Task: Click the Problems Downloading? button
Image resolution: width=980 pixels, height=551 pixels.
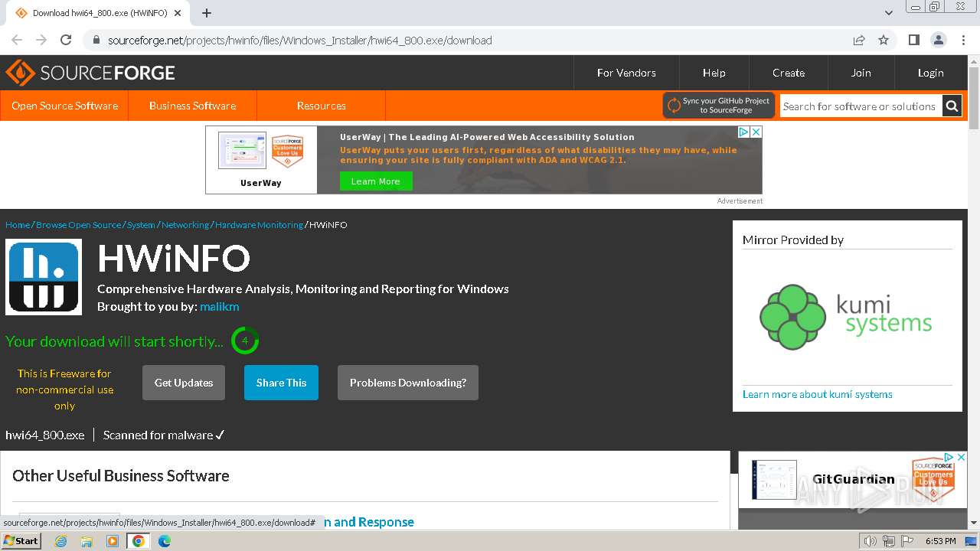Action: click(x=408, y=383)
